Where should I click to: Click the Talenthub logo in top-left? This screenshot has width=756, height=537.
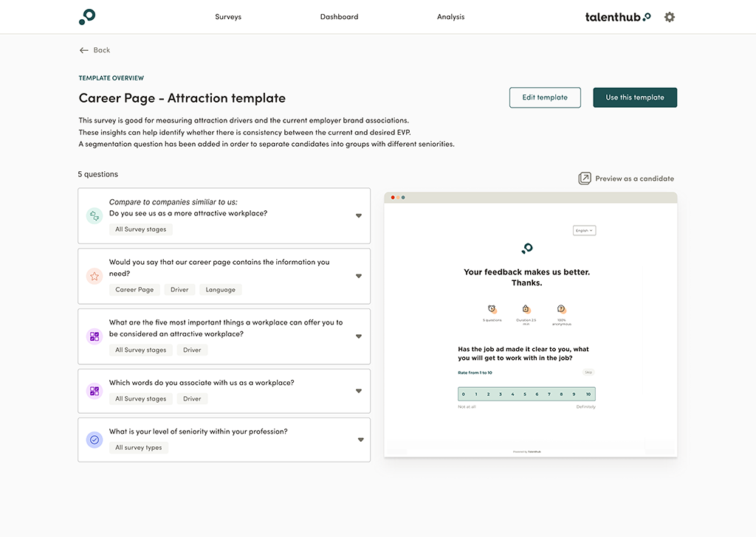[87, 17]
